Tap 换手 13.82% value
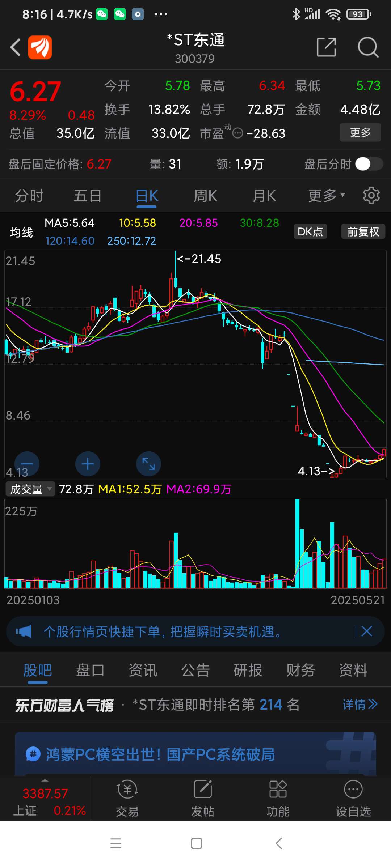This screenshot has height=868, width=391. click(169, 109)
